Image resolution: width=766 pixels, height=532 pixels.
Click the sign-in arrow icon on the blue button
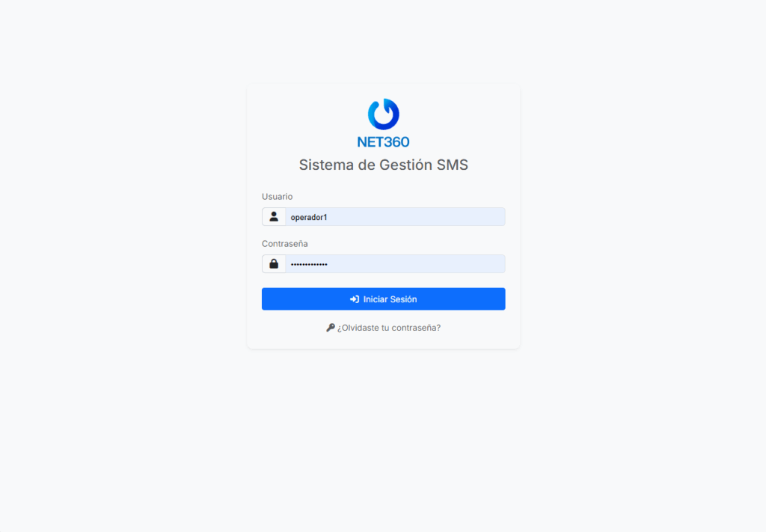click(355, 299)
